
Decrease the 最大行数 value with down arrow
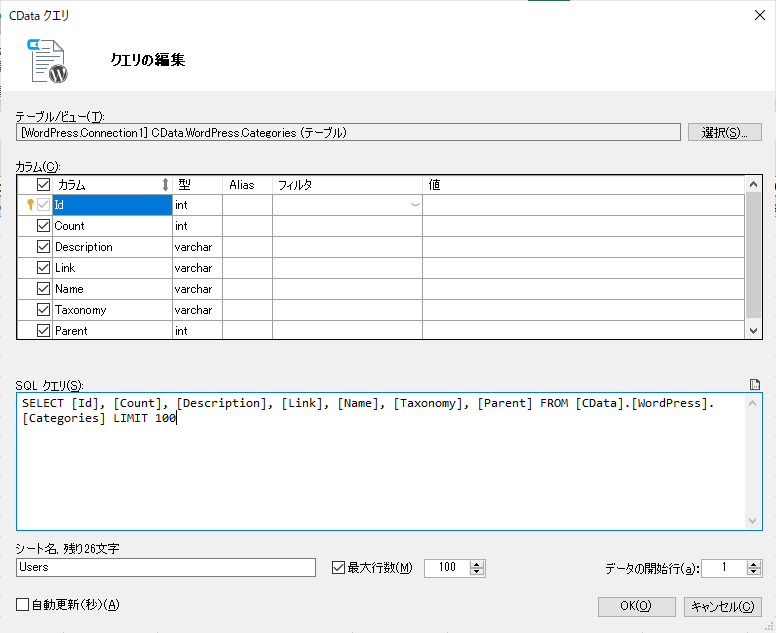[477, 572]
